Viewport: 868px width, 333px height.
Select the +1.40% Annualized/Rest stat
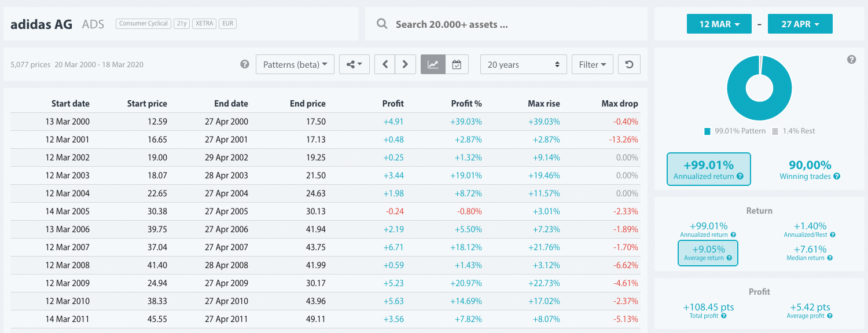pyautogui.click(x=810, y=229)
